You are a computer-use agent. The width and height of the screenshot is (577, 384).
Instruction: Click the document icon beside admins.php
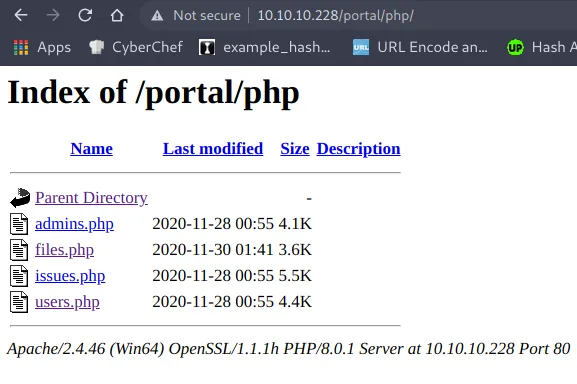tap(19, 224)
